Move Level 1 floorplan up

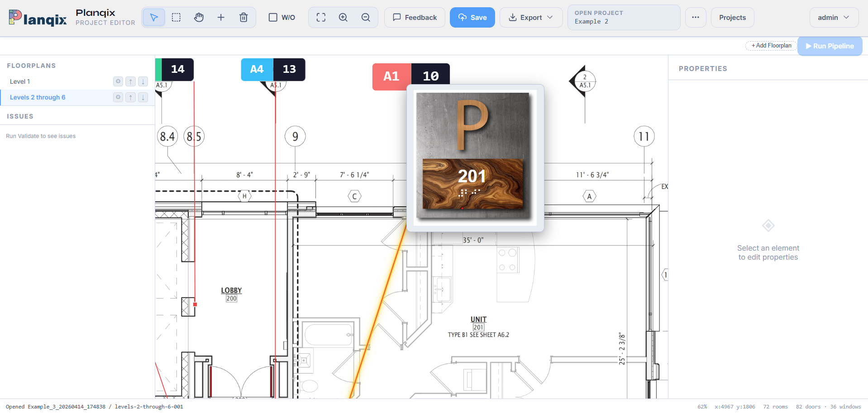pyautogui.click(x=130, y=81)
